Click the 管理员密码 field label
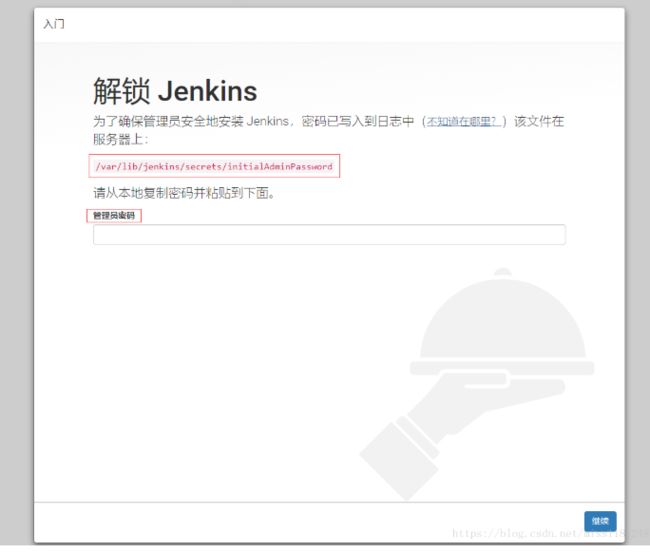 [114, 216]
